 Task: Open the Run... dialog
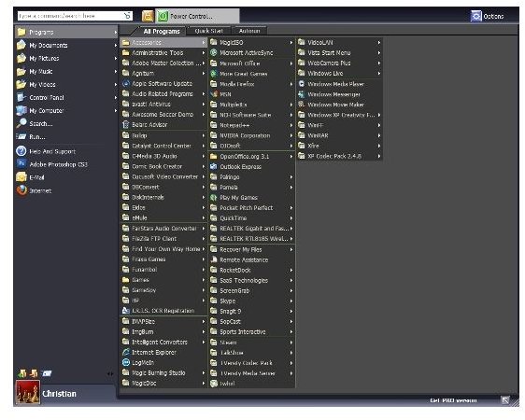[x=66, y=137]
